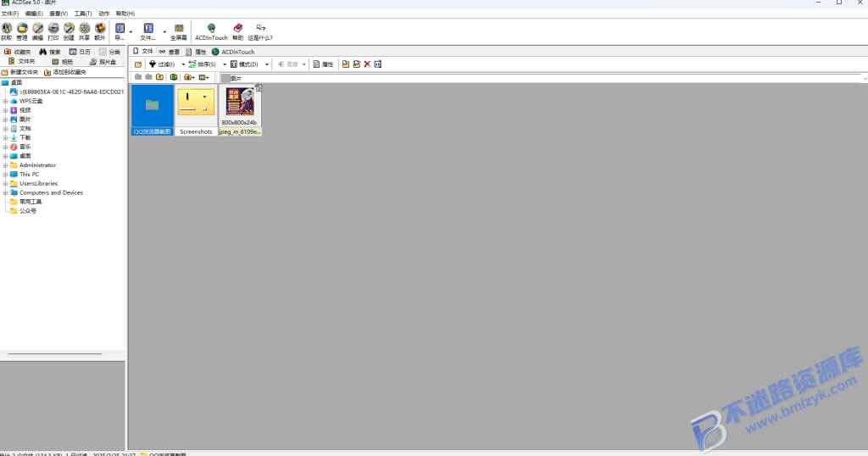Viewport: 868px width, 456px height.
Task: Click the Full Screen (全屏幕) toolbar icon
Action: point(179,31)
